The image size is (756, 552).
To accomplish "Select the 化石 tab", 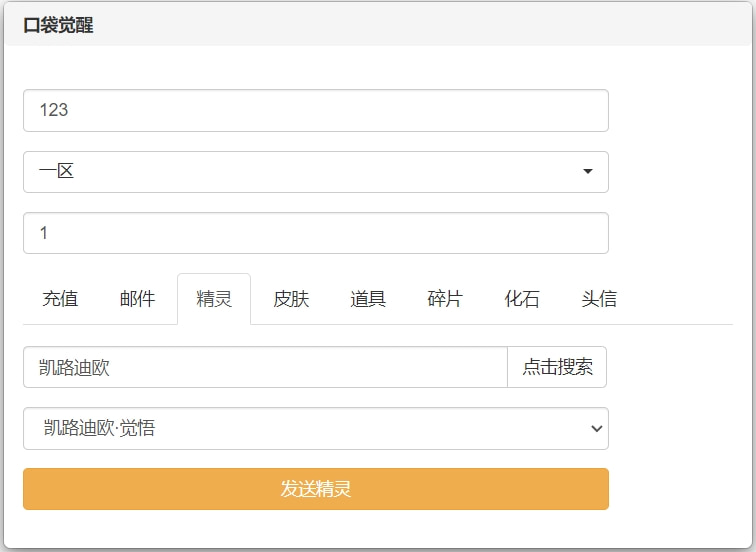I will [x=522, y=299].
